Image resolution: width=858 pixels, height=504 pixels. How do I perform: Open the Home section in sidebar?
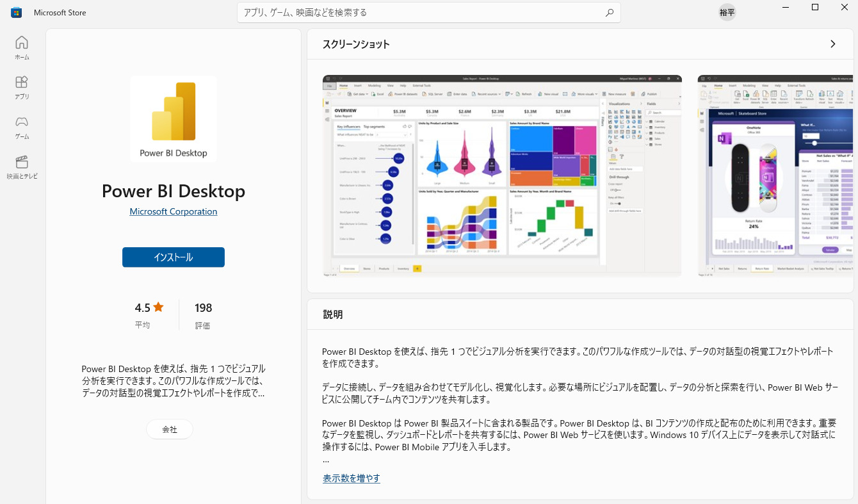pos(22,48)
